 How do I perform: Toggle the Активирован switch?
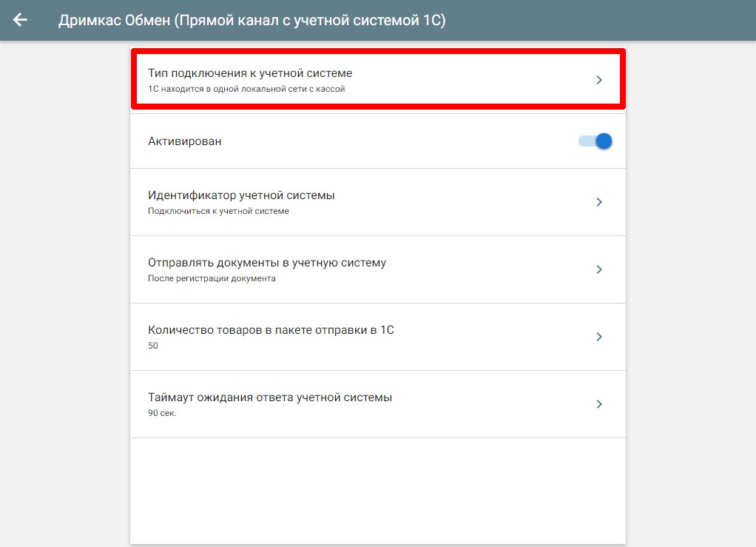click(596, 141)
